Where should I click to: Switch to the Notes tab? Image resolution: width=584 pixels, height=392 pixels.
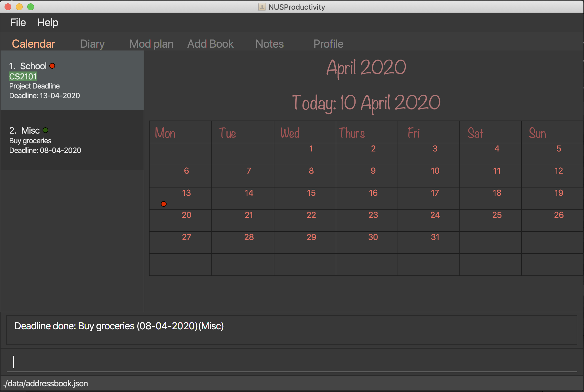point(269,44)
